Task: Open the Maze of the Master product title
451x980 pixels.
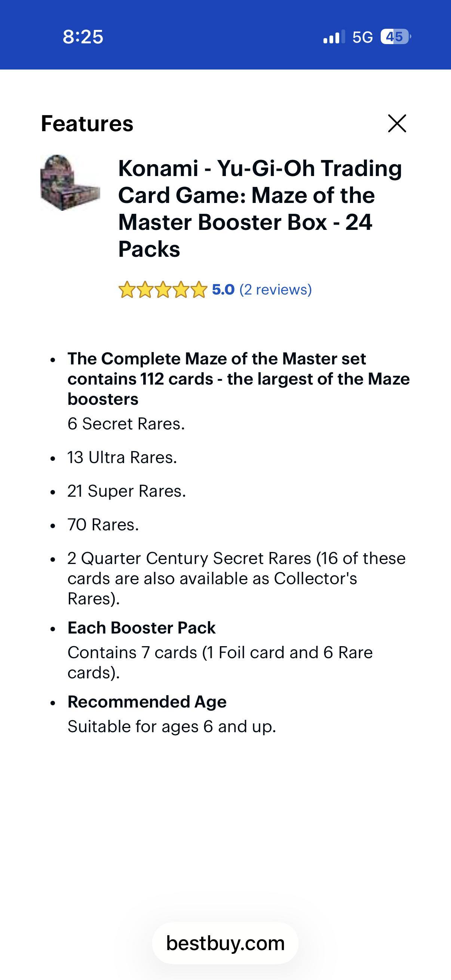Action: tap(260, 209)
